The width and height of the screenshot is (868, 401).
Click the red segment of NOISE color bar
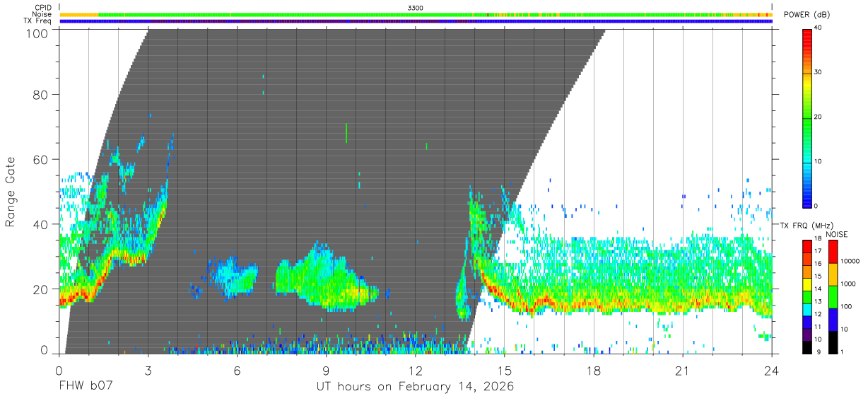click(x=833, y=252)
